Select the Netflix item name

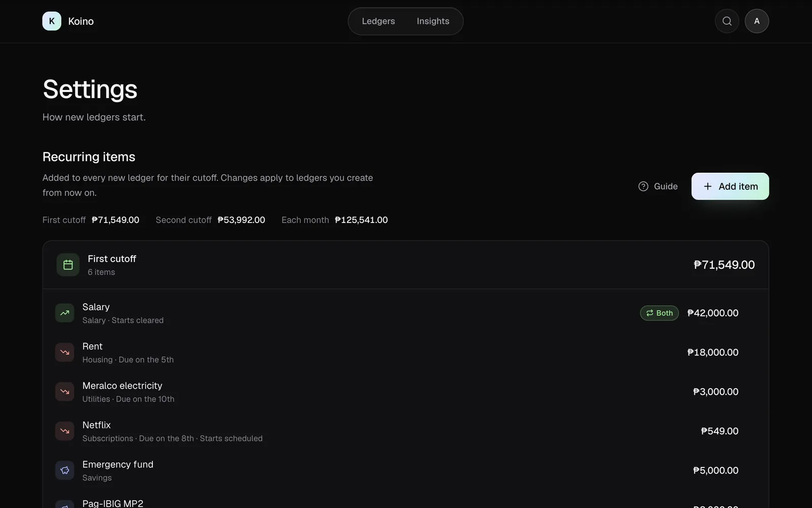[x=96, y=425]
